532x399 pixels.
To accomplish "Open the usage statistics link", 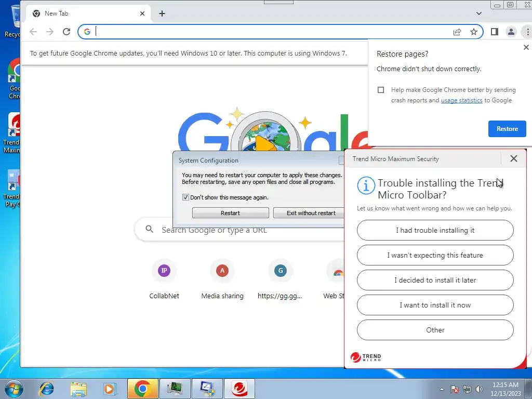I will 461,100.
